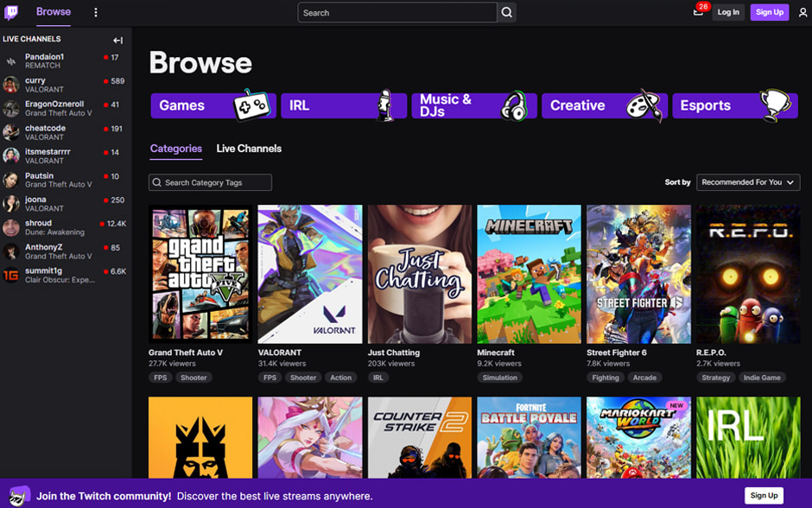Click the banner Sign Up button

(x=764, y=496)
